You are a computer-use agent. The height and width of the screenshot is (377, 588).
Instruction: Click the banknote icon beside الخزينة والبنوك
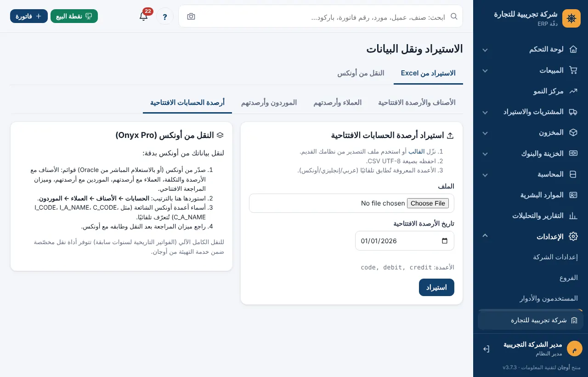click(573, 153)
